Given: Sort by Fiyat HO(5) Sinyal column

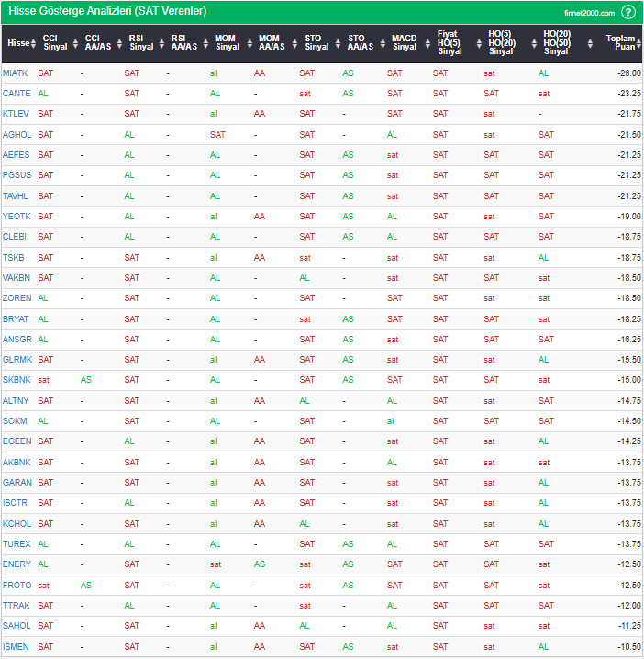Looking at the screenshot, I should click(451, 43).
